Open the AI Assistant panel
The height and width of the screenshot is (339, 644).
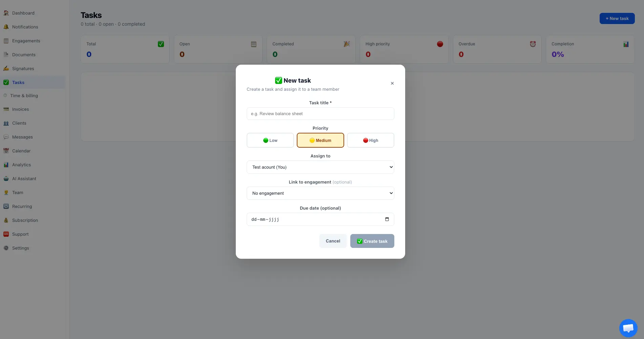point(24,178)
